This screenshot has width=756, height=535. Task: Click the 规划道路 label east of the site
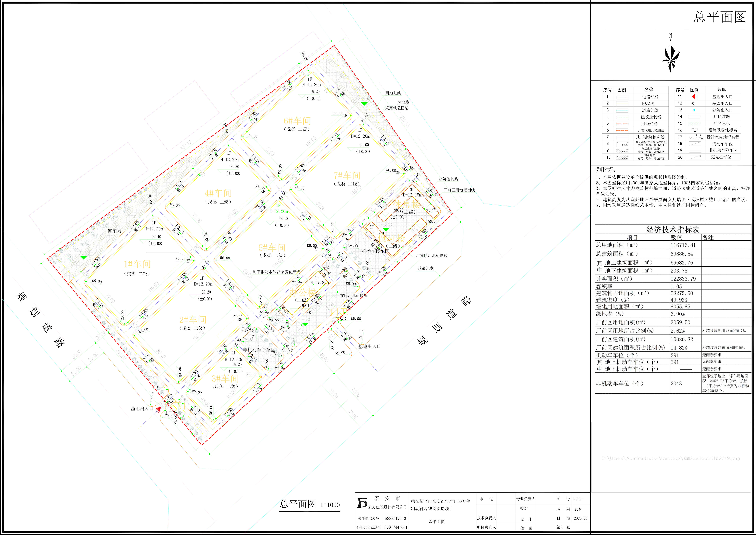[445, 321]
